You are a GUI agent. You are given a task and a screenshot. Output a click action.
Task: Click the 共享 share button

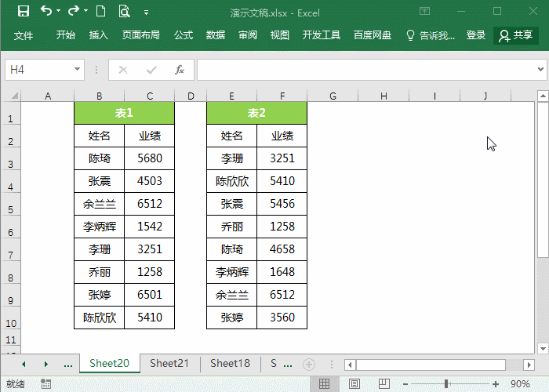click(516, 35)
